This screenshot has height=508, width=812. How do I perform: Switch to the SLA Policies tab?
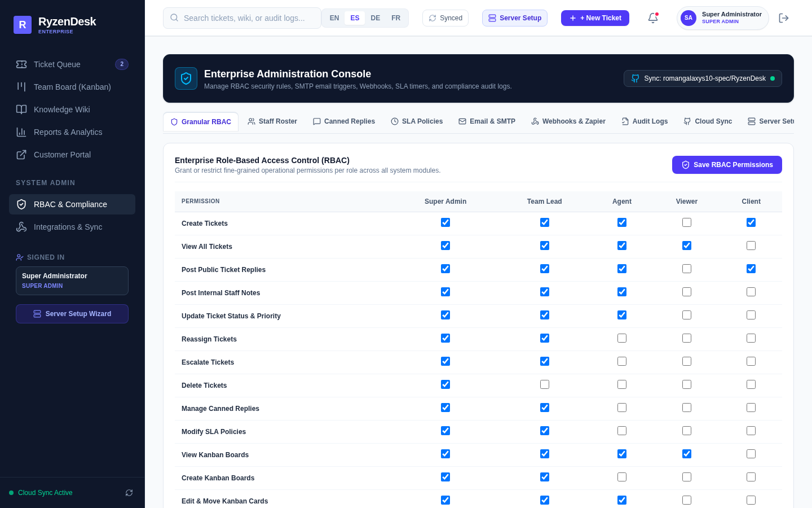tap(417, 121)
